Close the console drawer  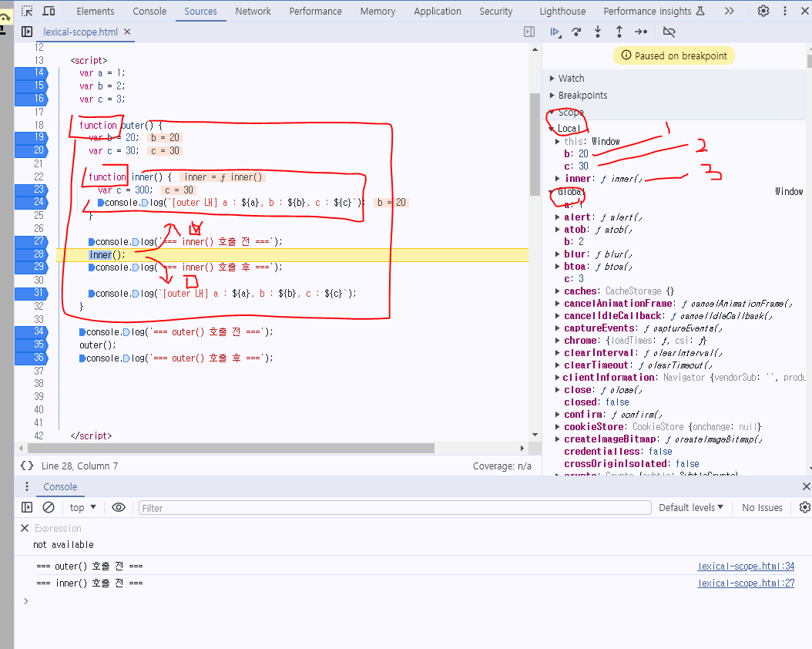coord(806,486)
